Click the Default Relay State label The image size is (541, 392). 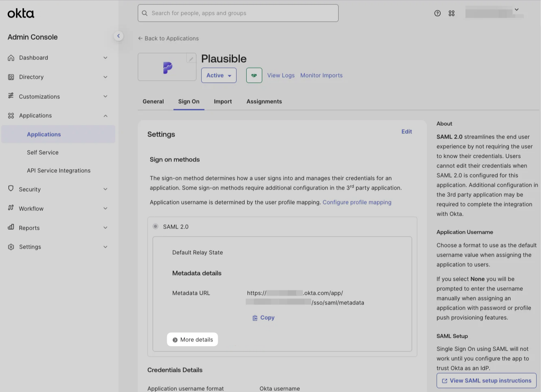198,253
